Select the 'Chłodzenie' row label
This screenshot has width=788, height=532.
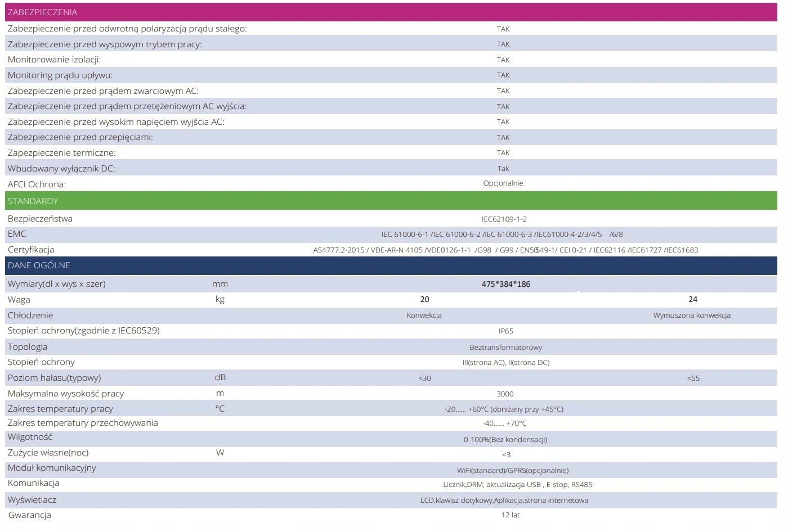click(x=30, y=315)
